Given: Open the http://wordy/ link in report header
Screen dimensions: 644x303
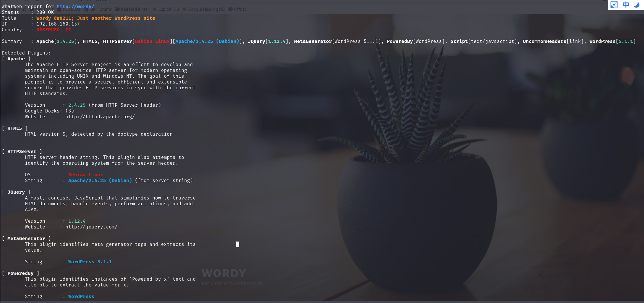Looking at the screenshot, I should pos(75,6).
